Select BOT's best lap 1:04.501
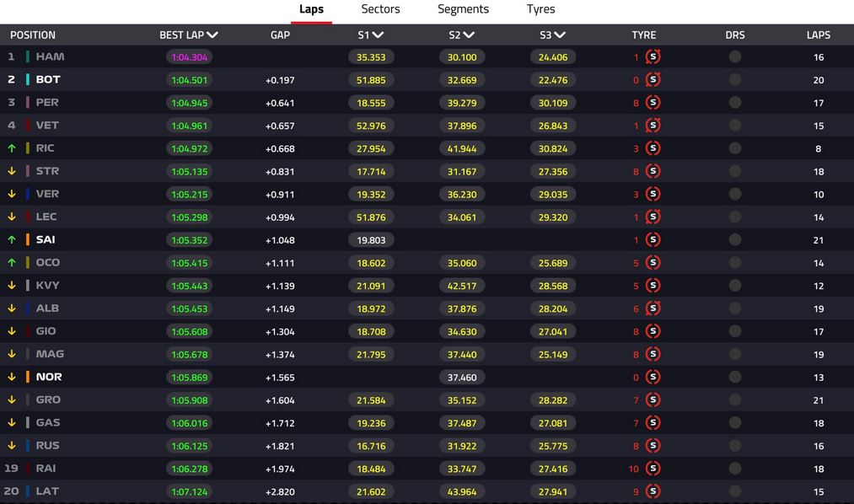854x504 pixels. [x=189, y=80]
